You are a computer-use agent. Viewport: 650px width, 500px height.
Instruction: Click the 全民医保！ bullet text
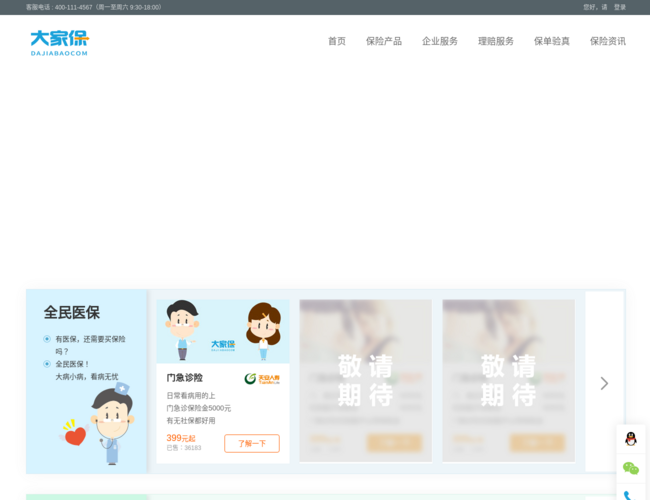click(x=73, y=364)
